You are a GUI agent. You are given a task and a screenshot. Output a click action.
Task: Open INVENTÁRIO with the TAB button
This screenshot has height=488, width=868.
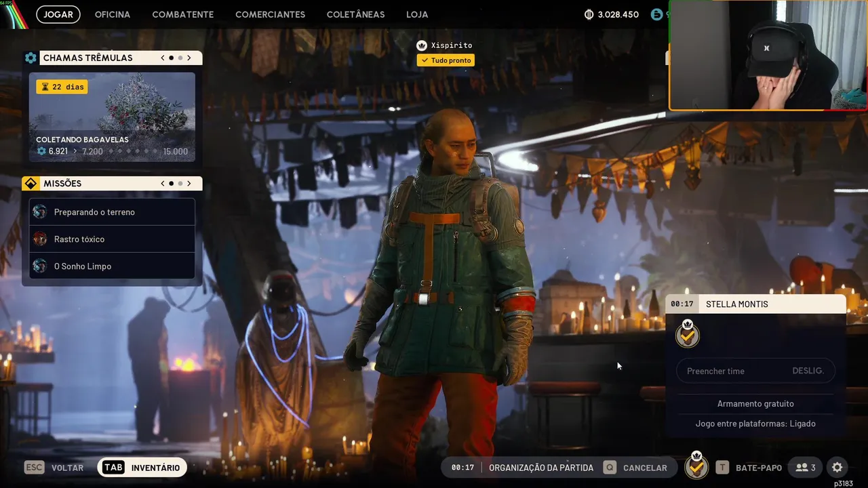tap(142, 467)
